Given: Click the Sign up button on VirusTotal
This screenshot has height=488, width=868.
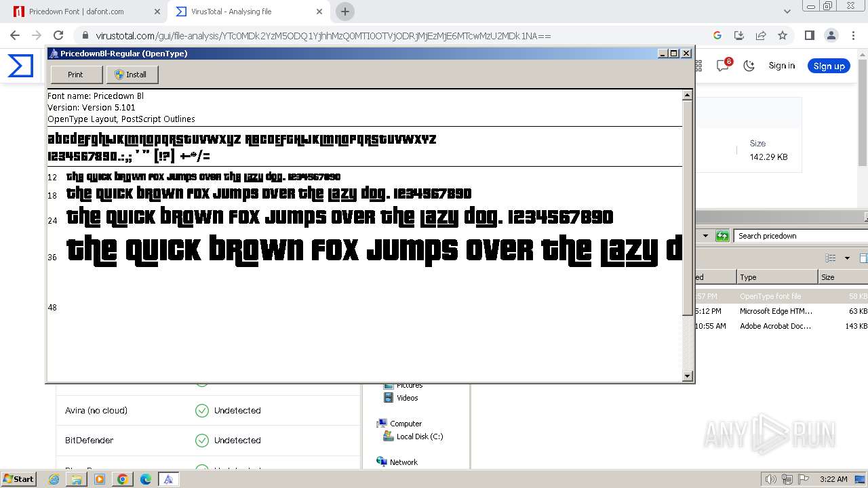Looking at the screenshot, I should pos(829,66).
